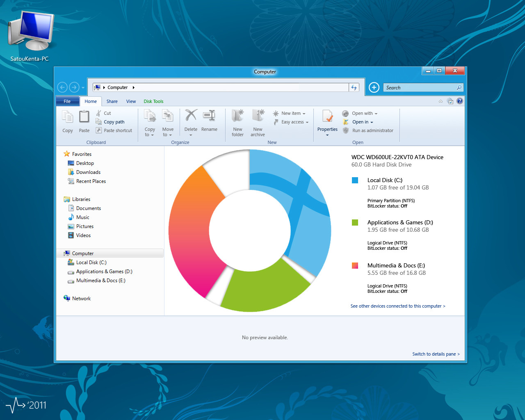Open the recent locations dropdown arrow

click(x=83, y=87)
